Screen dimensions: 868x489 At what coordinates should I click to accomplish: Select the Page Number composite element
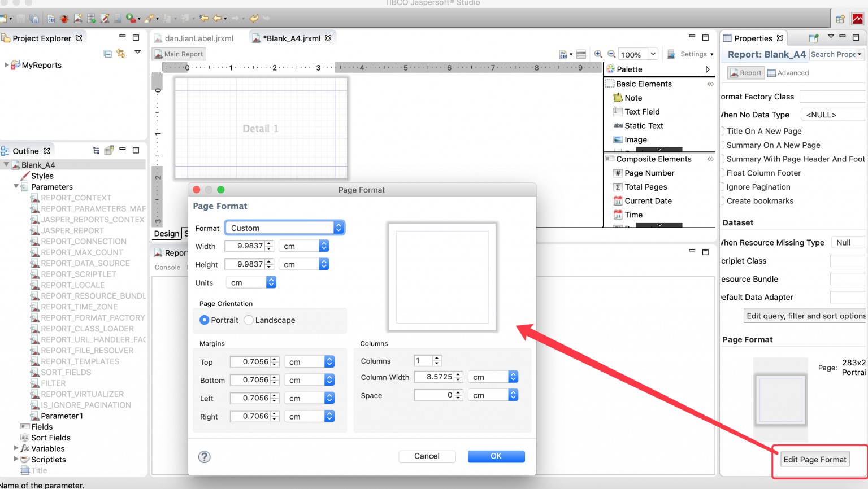[x=649, y=173]
